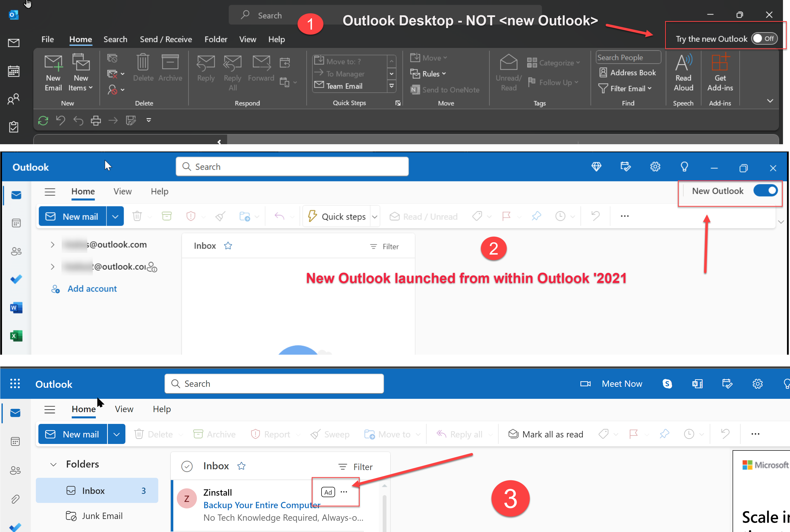This screenshot has width=790, height=532.
Task: Open the Help tab in Outlook web
Action: pos(162,409)
